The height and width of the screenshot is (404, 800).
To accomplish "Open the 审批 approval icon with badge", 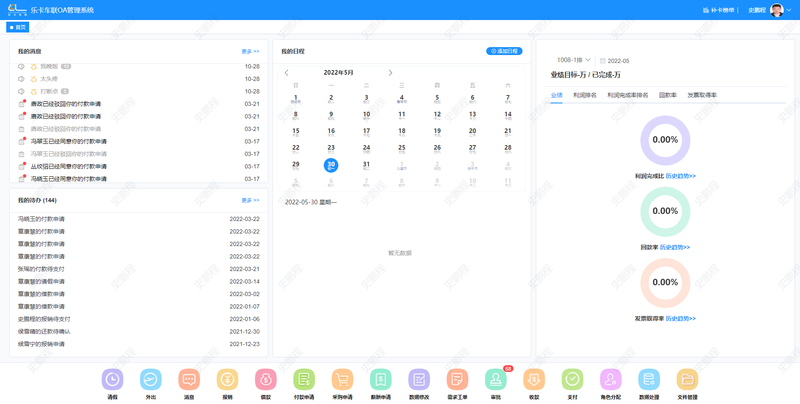I will click(x=495, y=380).
